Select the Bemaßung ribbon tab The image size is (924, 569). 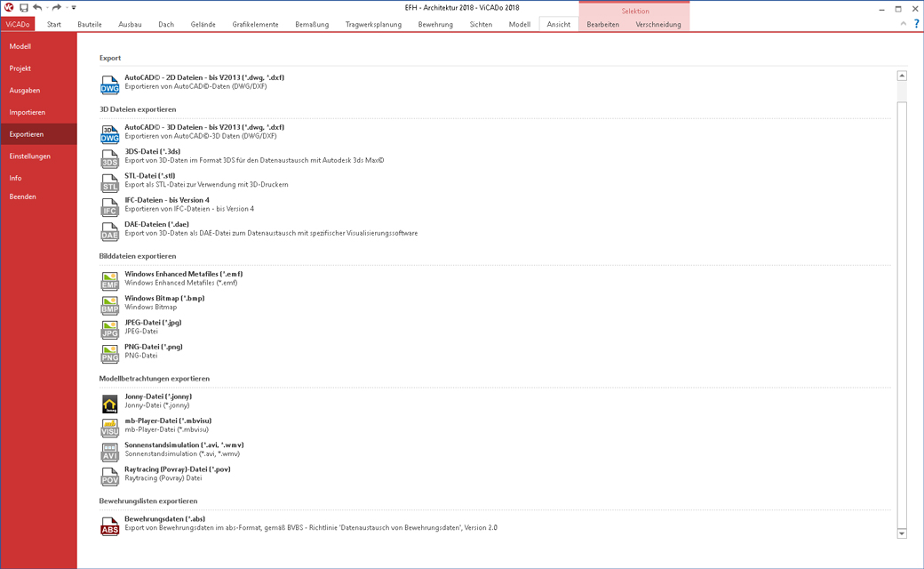[312, 24]
